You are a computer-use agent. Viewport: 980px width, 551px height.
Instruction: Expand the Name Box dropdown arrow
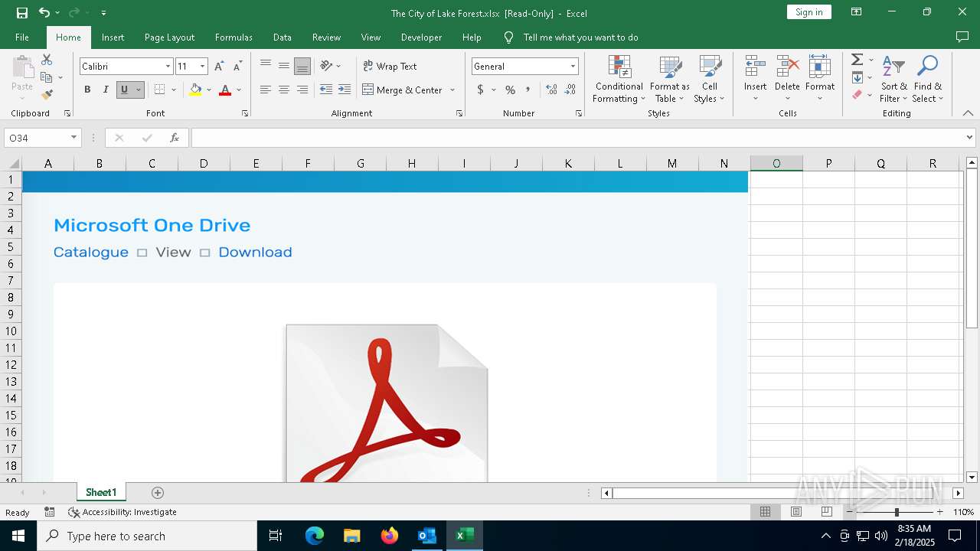point(73,138)
